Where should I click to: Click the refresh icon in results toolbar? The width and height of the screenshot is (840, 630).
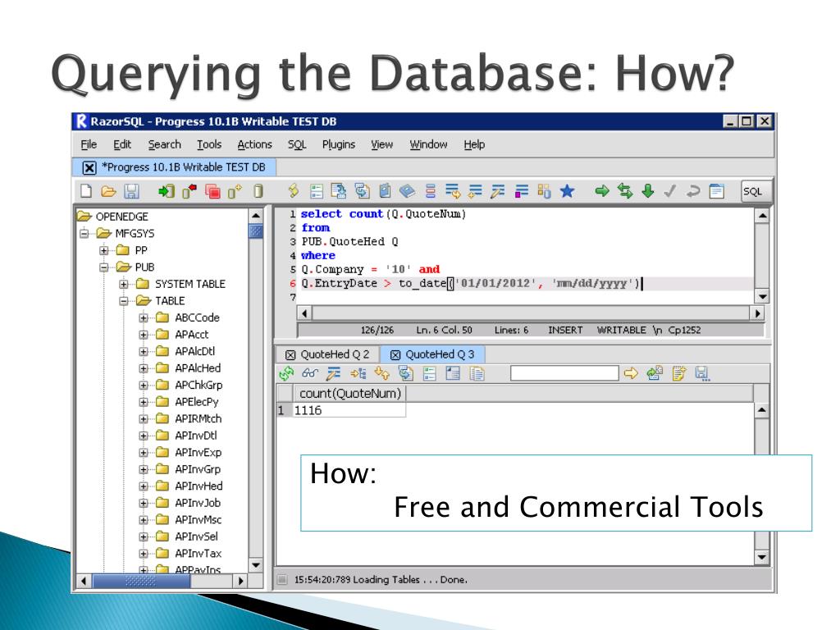click(286, 373)
